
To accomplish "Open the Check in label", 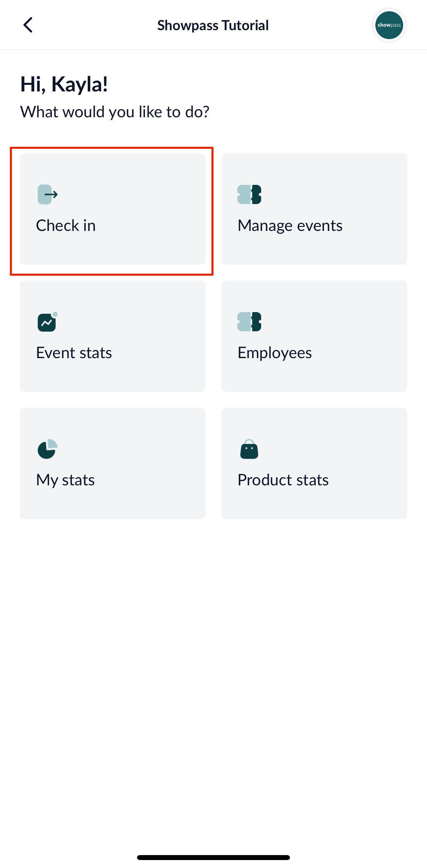I will pos(66,225).
